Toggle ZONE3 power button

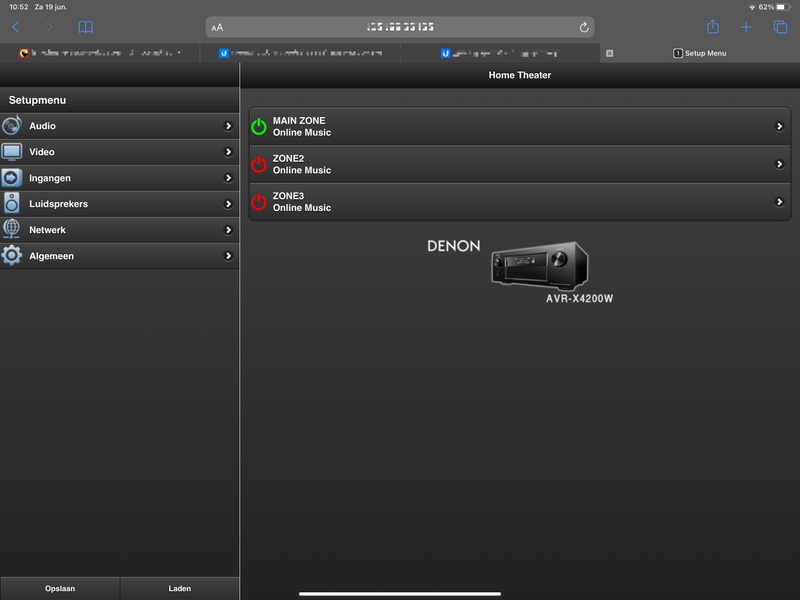259,202
